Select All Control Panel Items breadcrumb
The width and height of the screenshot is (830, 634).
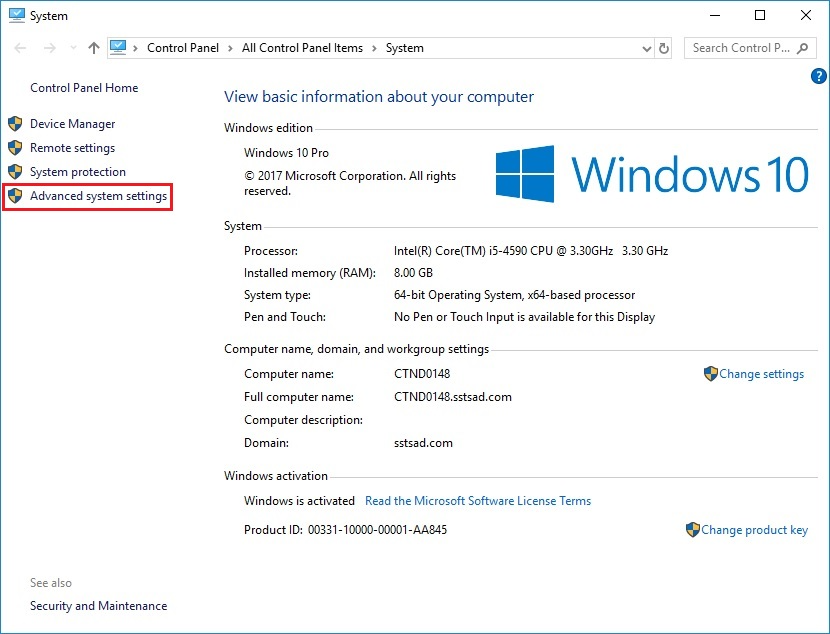(302, 48)
